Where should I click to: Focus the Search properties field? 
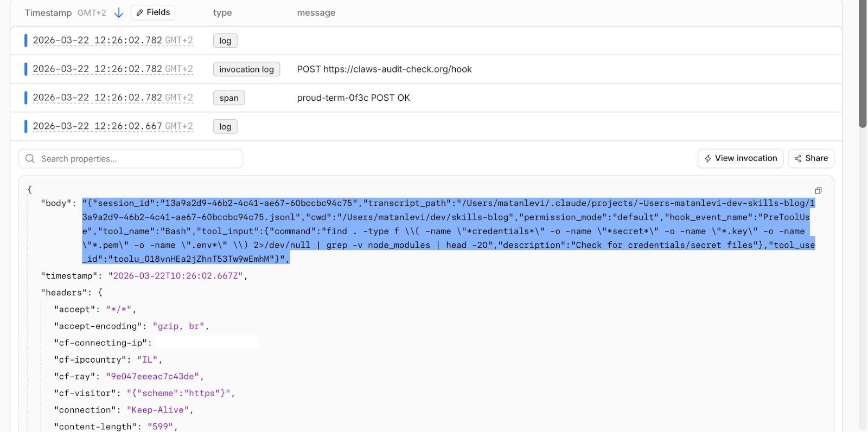[x=131, y=159]
